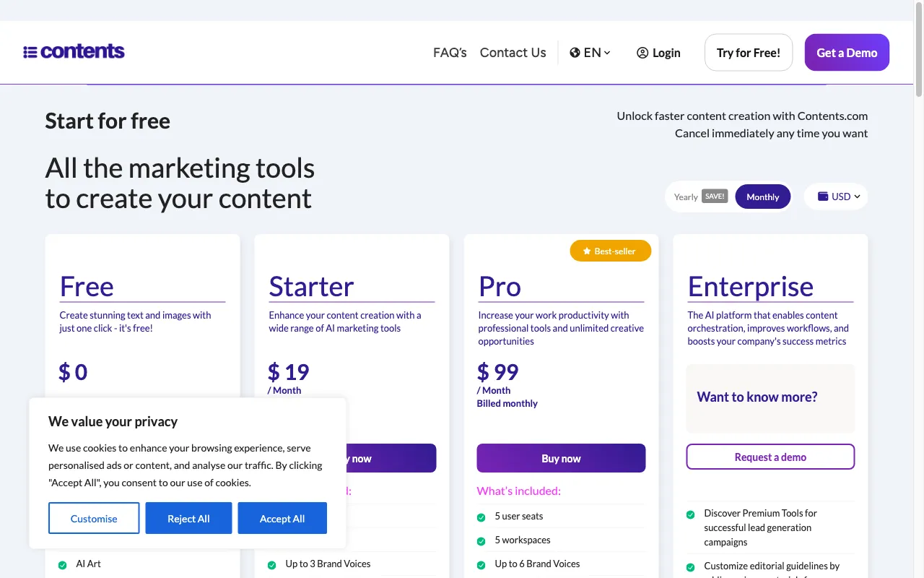The height and width of the screenshot is (578, 924).
Task: Go to Contact Us
Action: point(513,53)
